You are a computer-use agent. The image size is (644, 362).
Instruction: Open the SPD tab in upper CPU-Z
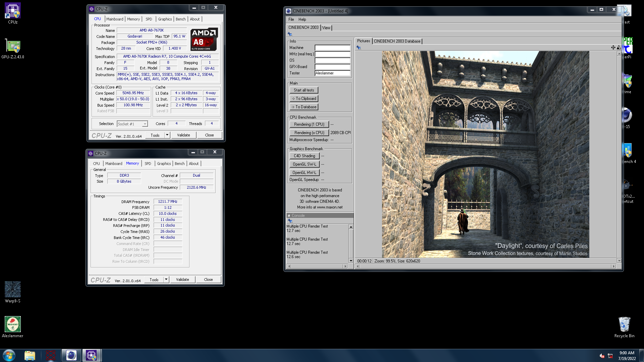[x=149, y=19]
